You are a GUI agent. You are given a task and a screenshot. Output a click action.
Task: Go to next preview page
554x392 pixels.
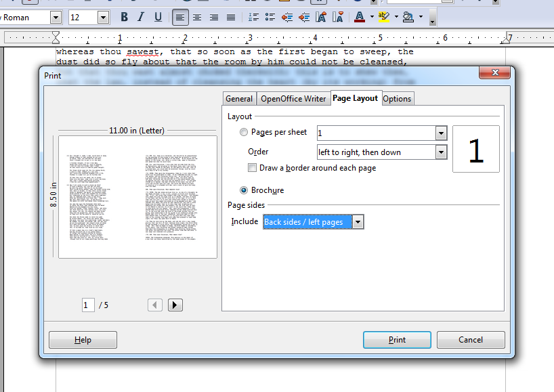(x=175, y=305)
